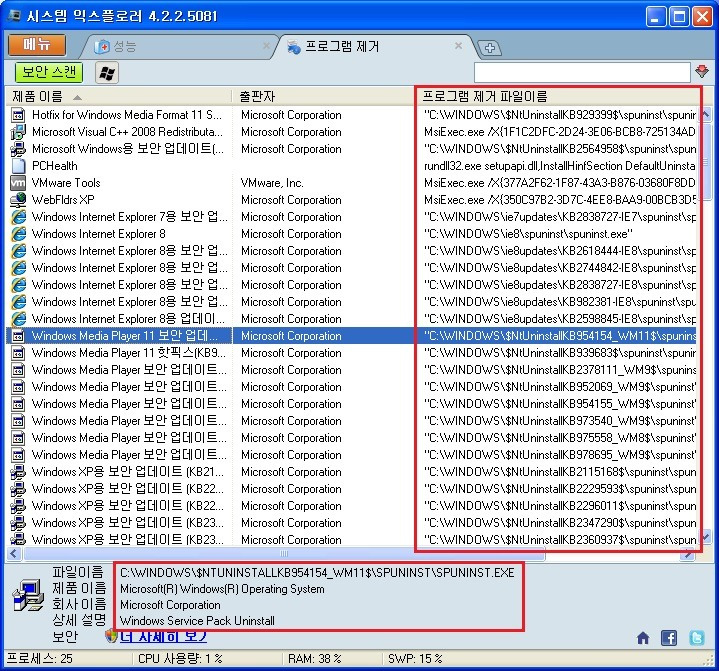The height and width of the screenshot is (671, 719).
Task: Click the PCHealth blank document icon
Action: click(x=18, y=166)
